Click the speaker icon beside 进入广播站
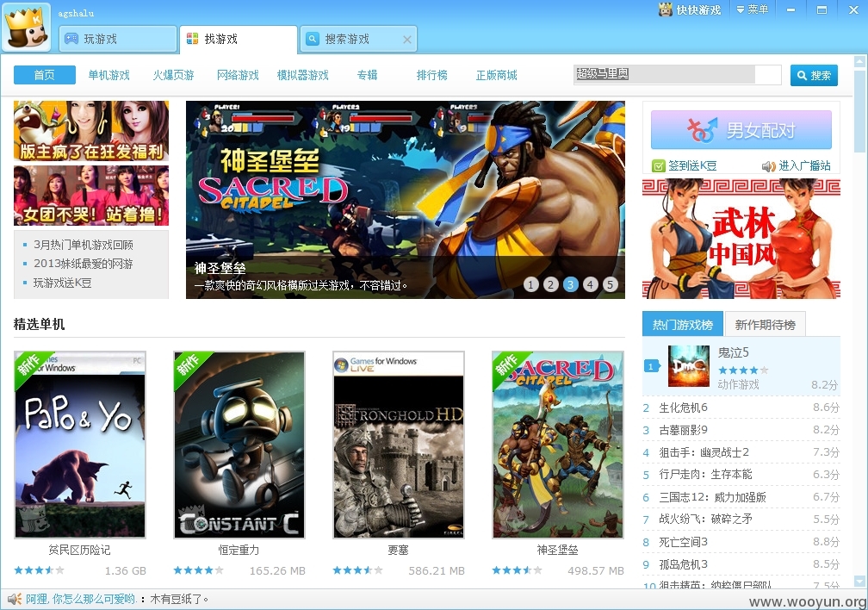Viewport: 868px width, 610px height. (x=768, y=165)
